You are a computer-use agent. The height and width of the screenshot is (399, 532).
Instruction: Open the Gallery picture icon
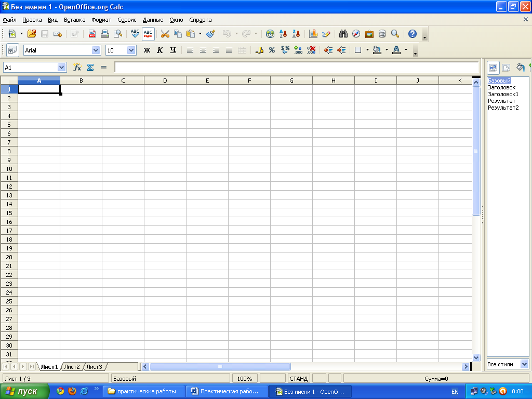coord(369,34)
